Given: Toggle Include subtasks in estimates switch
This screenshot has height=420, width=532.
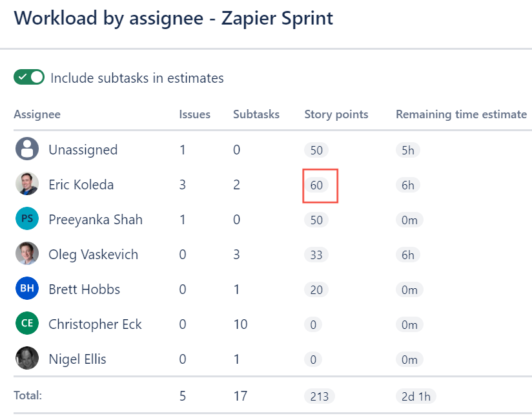Looking at the screenshot, I should click(29, 78).
